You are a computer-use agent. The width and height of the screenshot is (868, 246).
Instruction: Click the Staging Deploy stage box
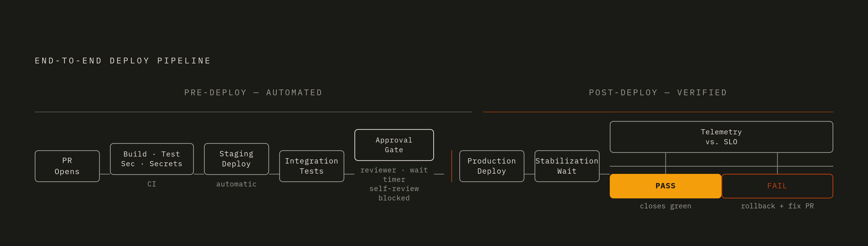236,159
